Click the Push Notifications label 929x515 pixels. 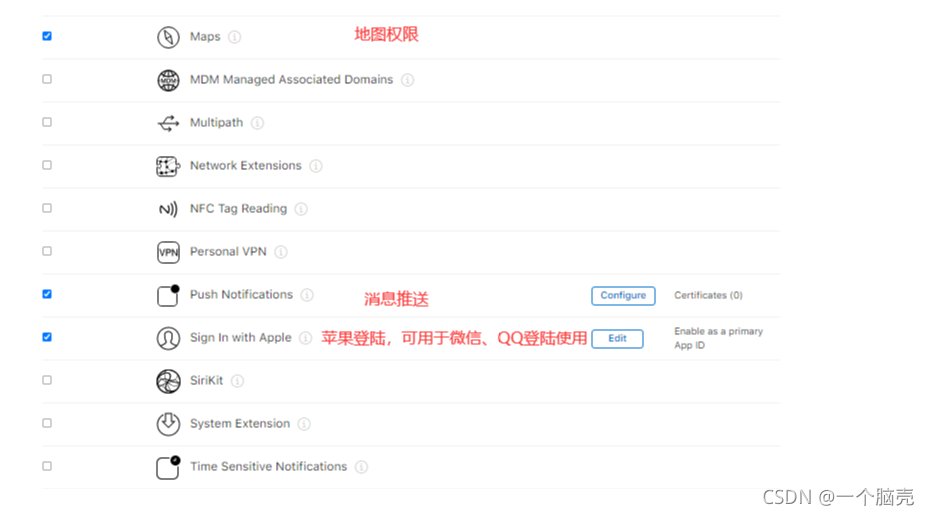pos(241,295)
